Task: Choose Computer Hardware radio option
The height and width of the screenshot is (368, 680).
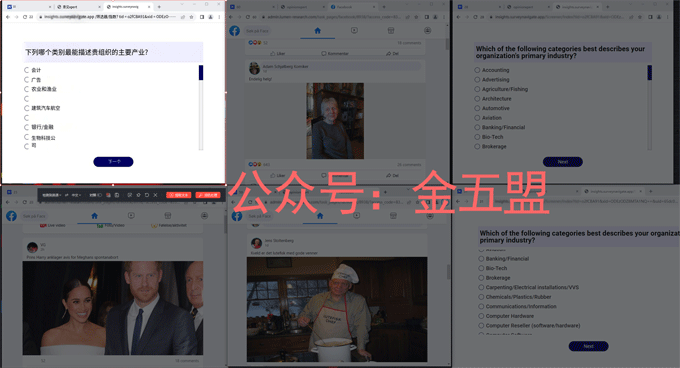Action: [481, 316]
